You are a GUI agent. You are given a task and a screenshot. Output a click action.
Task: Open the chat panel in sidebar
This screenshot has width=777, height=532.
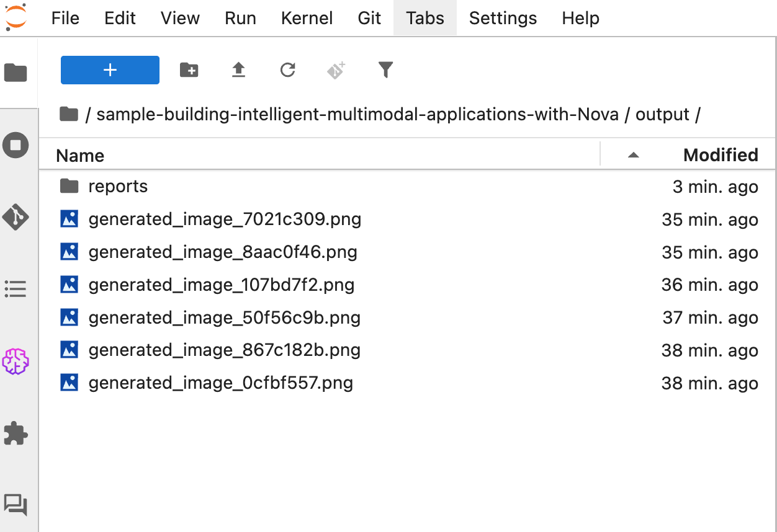coord(16,505)
